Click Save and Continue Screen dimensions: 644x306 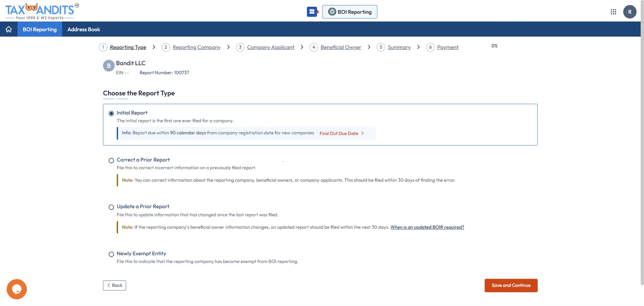[511, 285]
